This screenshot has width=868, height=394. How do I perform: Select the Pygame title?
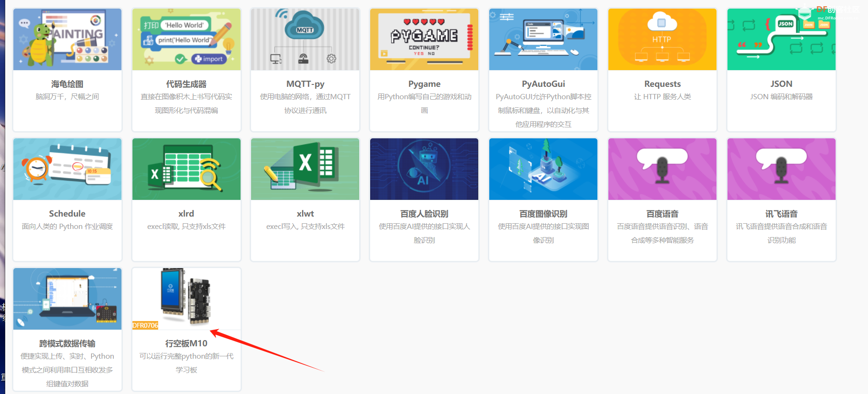[424, 84]
